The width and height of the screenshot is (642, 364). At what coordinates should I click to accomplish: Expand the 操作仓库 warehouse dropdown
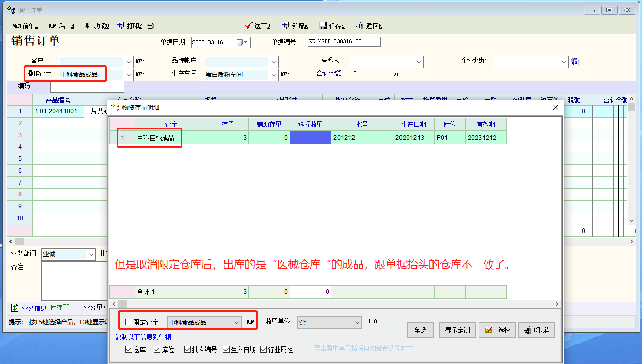(x=129, y=74)
